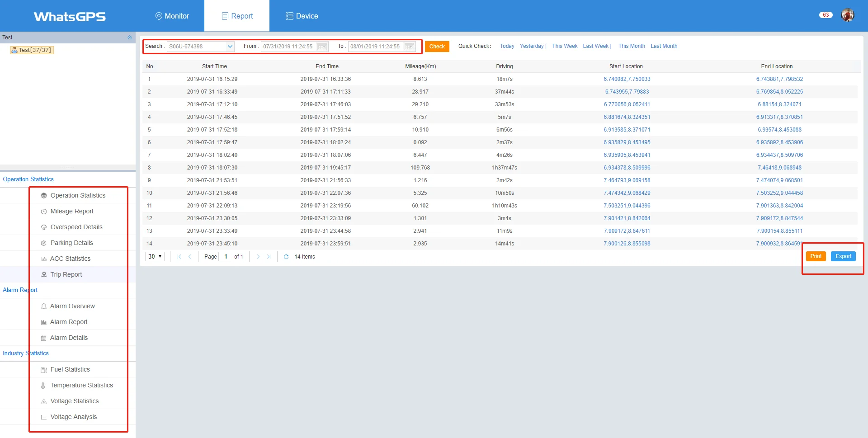Screen dimensions: 868x438
Task: Open the page size dropdown showing 30
Action: [x=155, y=256]
